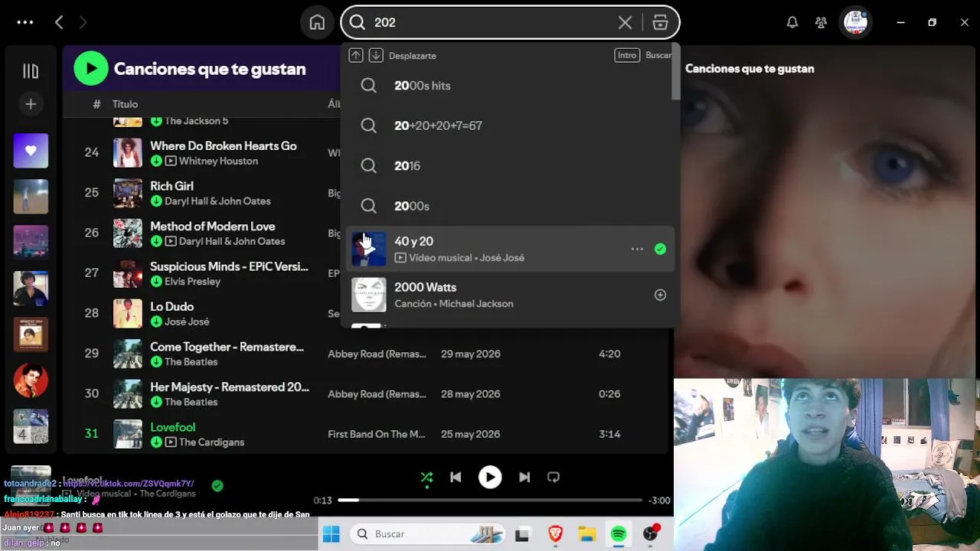Select the "2016" search suggestion
980x551 pixels.
509,166
